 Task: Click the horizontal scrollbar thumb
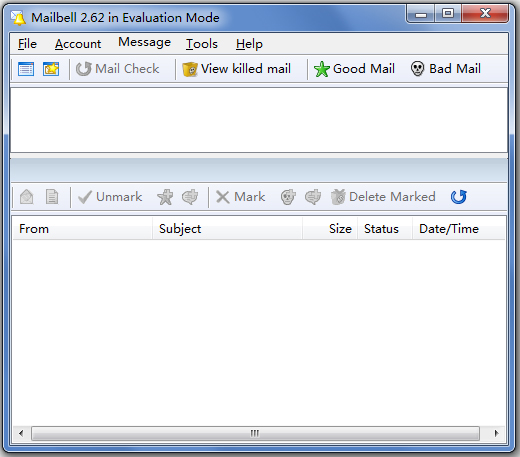coord(255,433)
